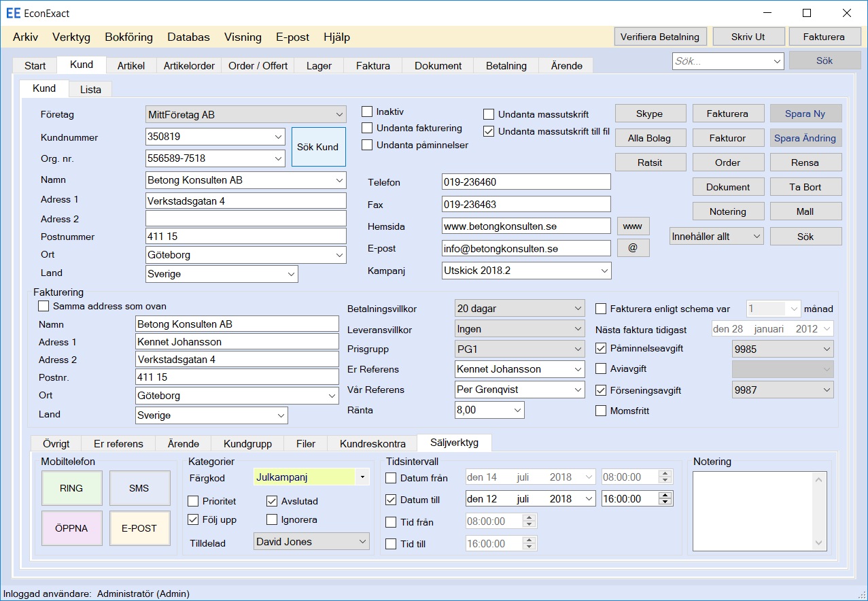868x601 pixels.
Task: Switch to the Artikelorder tab
Action: (x=189, y=66)
